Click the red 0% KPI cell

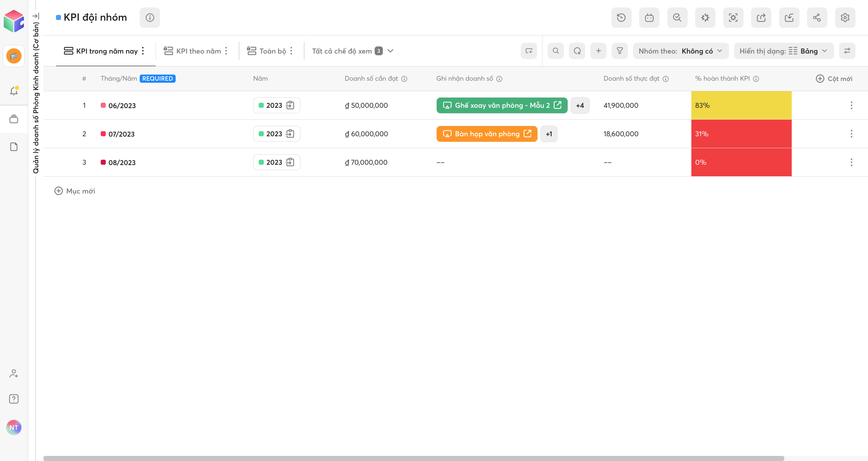coord(741,162)
